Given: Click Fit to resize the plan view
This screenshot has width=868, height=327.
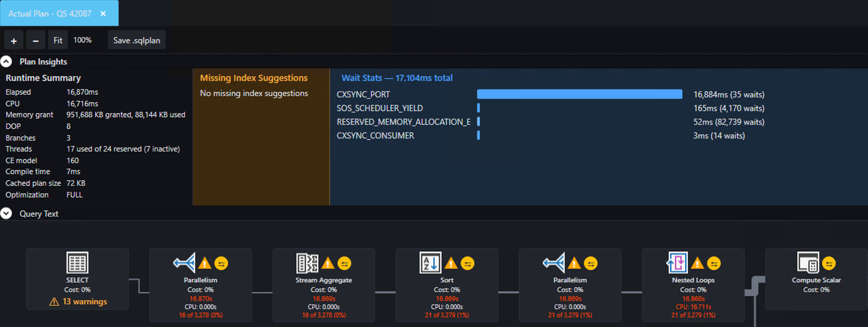Looking at the screenshot, I should point(58,40).
